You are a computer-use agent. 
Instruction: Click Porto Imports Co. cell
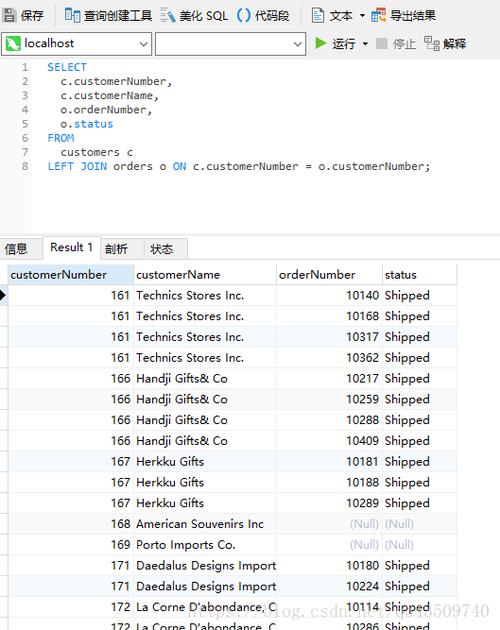click(x=205, y=545)
